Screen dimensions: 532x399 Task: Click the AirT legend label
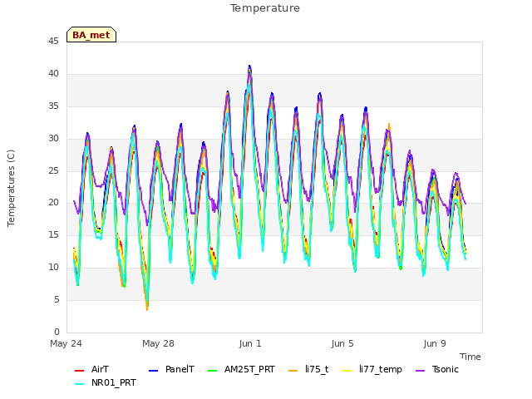pos(100,369)
